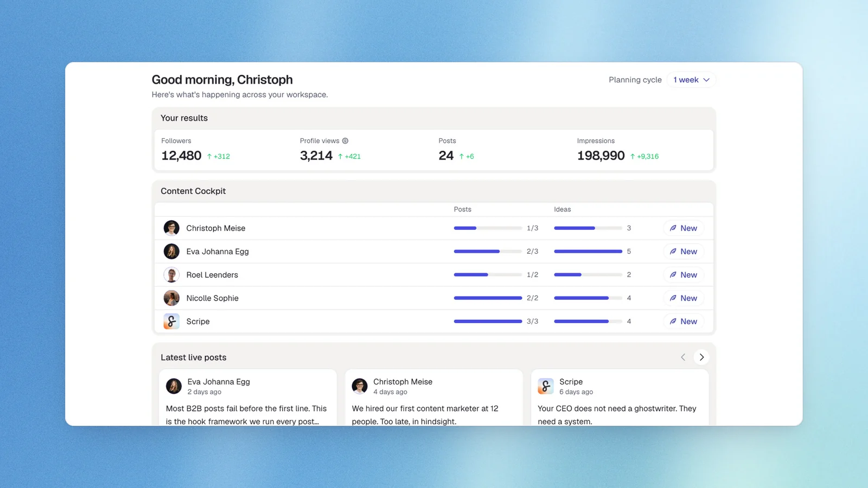
Task: Click the Profile views info icon
Action: click(345, 141)
